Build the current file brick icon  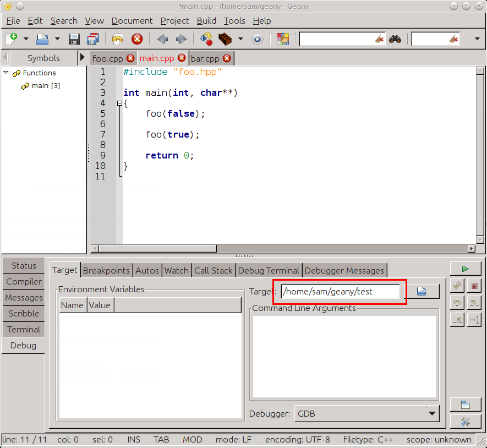click(225, 39)
